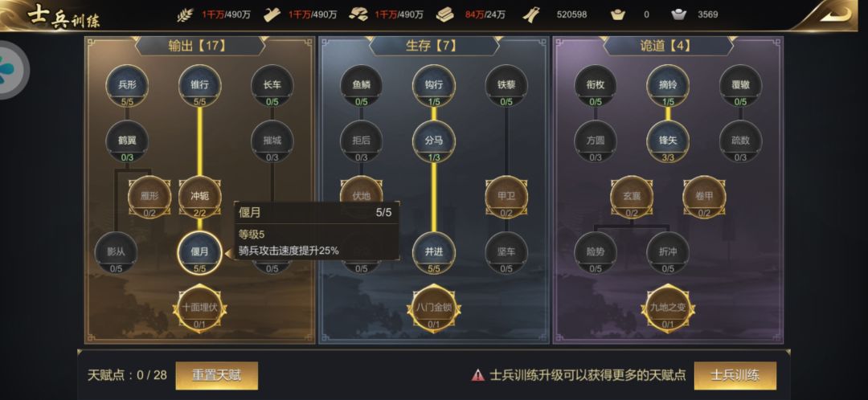868x400 pixels.
Task: Click the 重置天赋 reset button
Action: (216, 376)
